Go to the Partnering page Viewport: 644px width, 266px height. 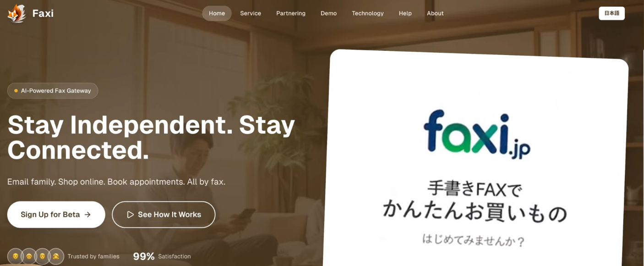[291, 13]
